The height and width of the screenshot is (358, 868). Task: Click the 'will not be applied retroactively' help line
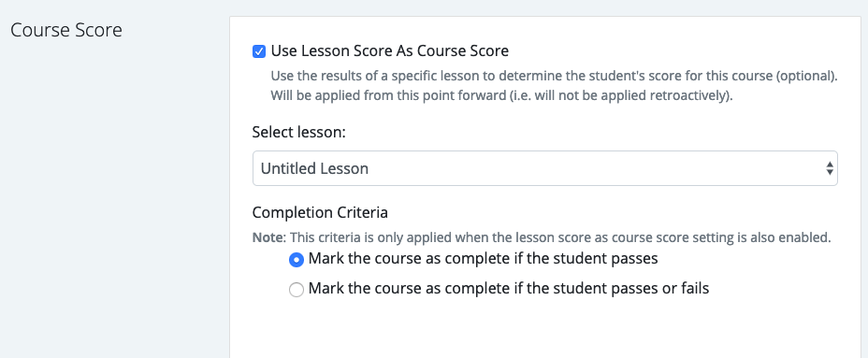[501, 95]
